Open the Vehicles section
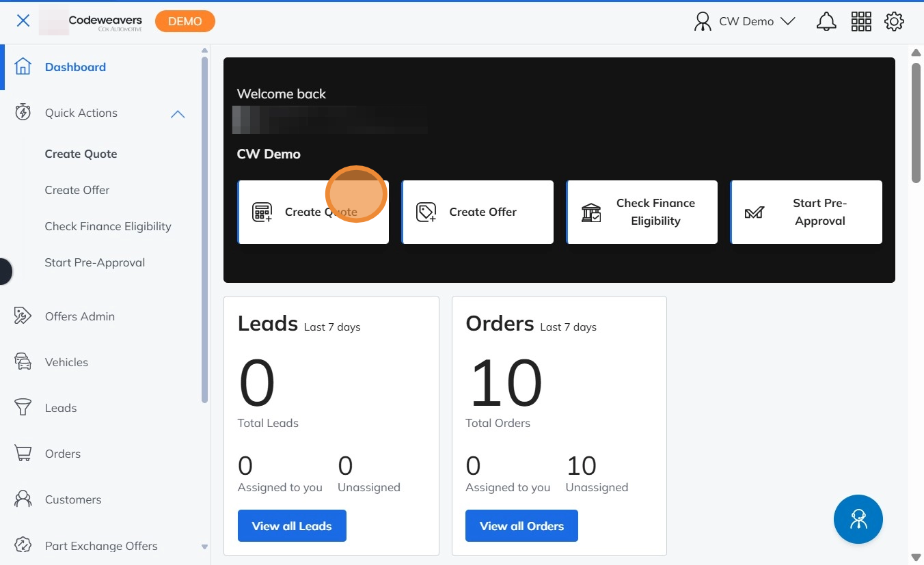Screen dimensions: 924x565 66,362
